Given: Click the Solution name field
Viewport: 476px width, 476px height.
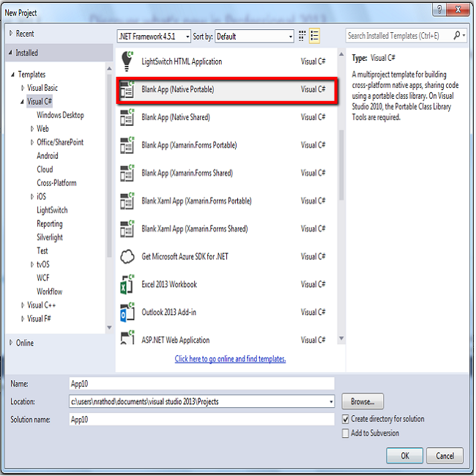Looking at the screenshot, I should coord(202,420).
